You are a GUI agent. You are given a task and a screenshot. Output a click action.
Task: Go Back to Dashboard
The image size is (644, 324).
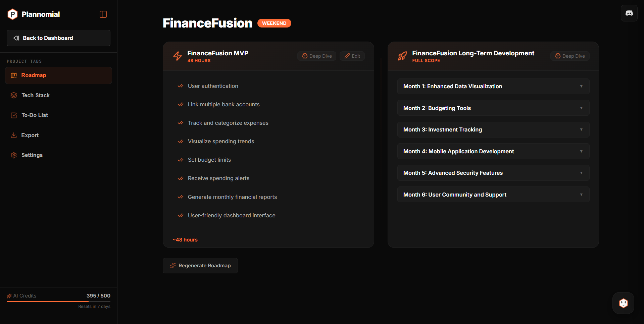58,38
